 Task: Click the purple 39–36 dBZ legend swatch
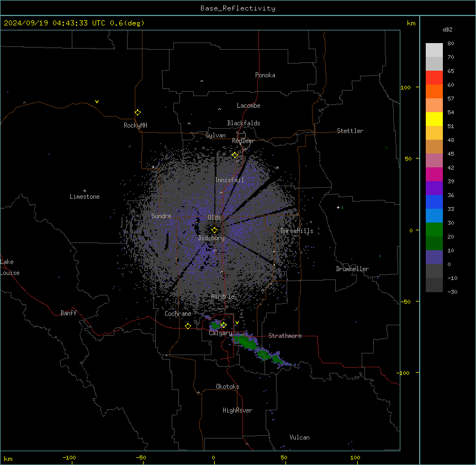coord(434,188)
